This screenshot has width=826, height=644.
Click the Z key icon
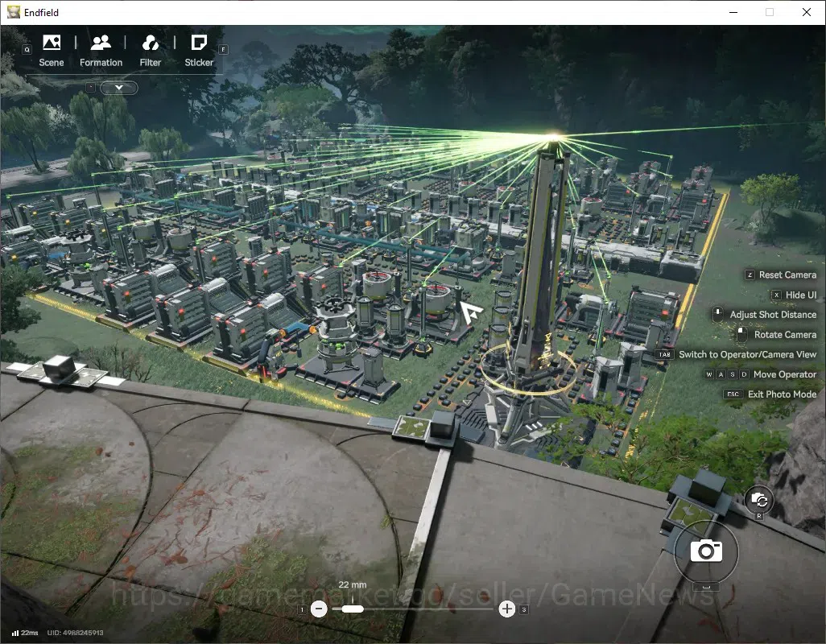749,275
